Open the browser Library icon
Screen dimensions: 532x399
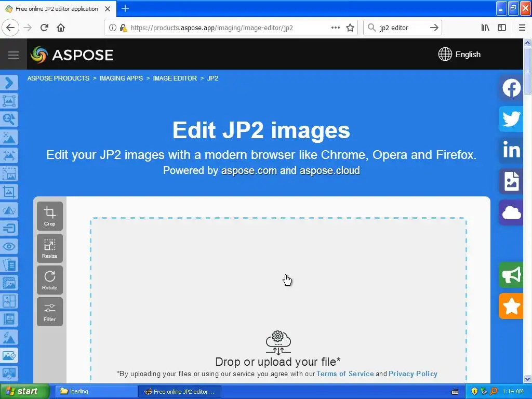[x=485, y=28]
